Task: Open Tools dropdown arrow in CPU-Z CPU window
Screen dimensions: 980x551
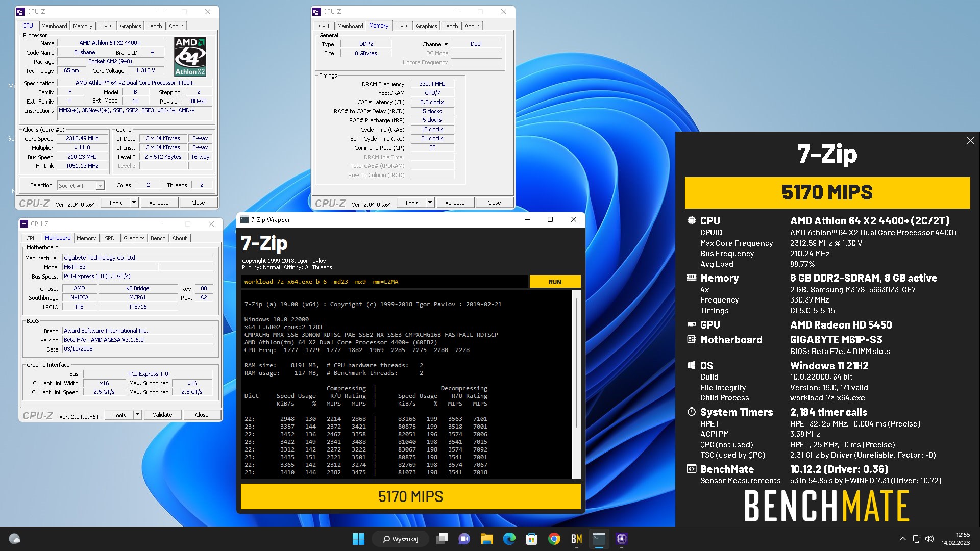Action: [134, 203]
